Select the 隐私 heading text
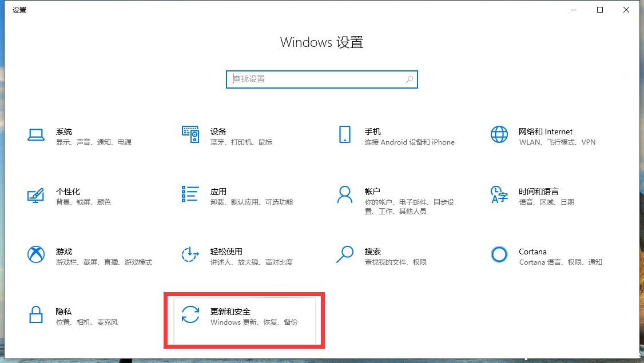Screen dimensions: 644x363 (63, 311)
